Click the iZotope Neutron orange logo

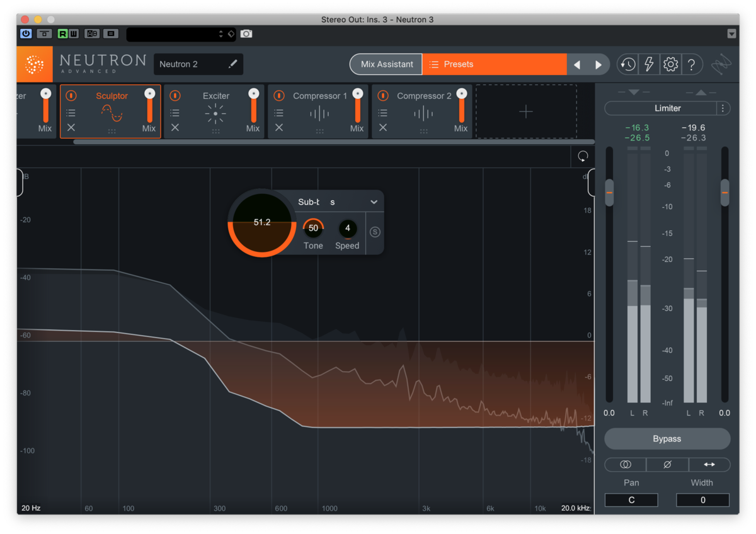pyautogui.click(x=35, y=64)
